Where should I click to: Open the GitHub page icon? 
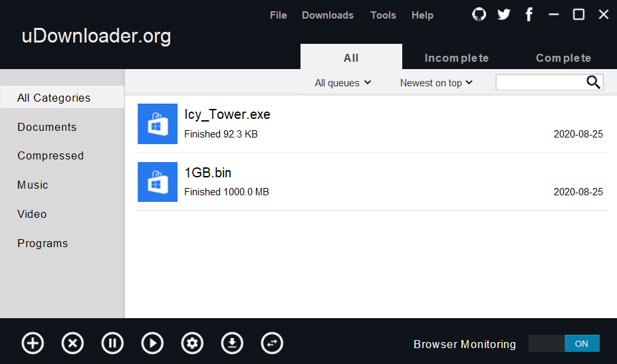coord(479,15)
